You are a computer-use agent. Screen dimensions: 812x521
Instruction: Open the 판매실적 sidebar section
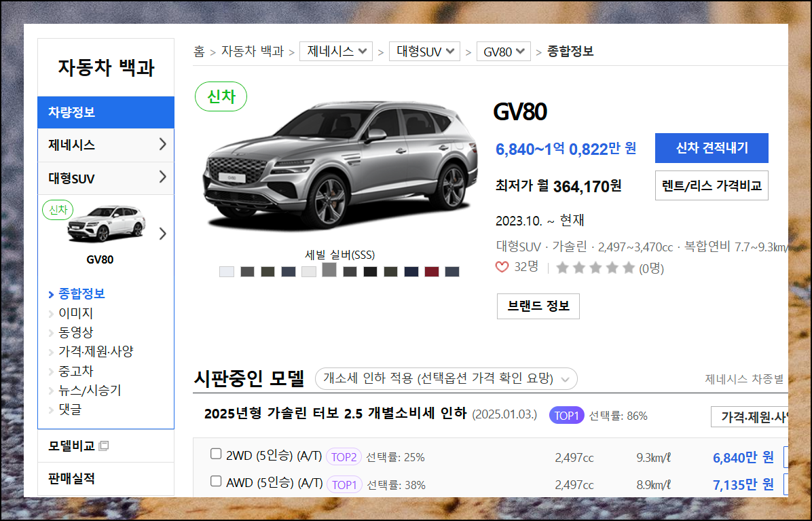[71, 478]
